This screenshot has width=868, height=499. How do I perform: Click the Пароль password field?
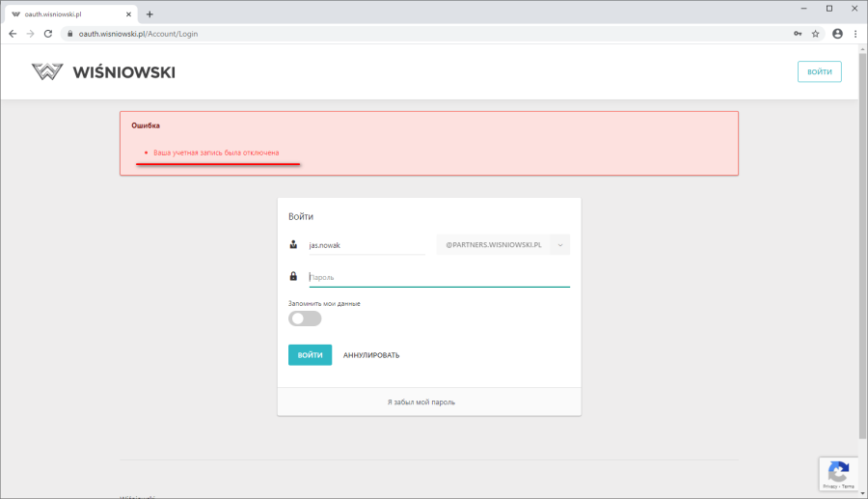coord(439,277)
